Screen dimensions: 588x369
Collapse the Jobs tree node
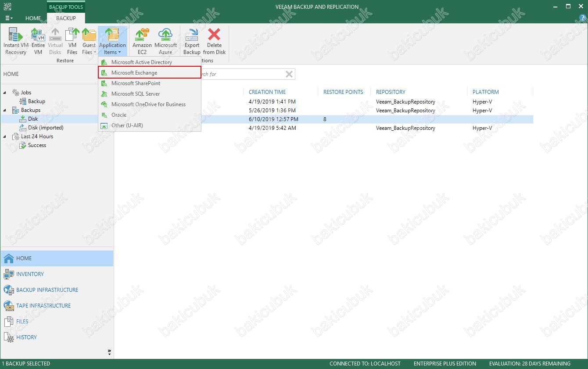5,93
